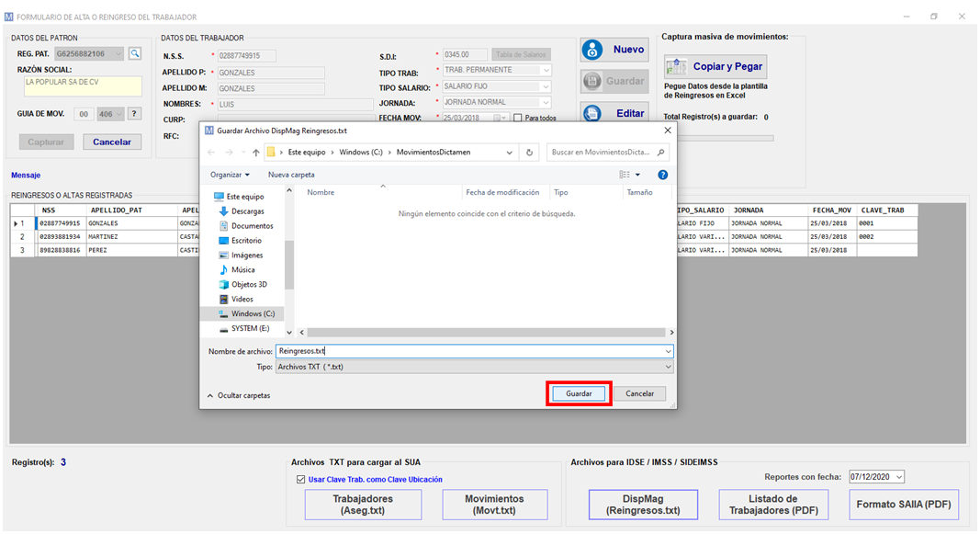980x534 pixels.
Task: Click Este equipo in the breadcrumb path
Action: [x=306, y=152]
